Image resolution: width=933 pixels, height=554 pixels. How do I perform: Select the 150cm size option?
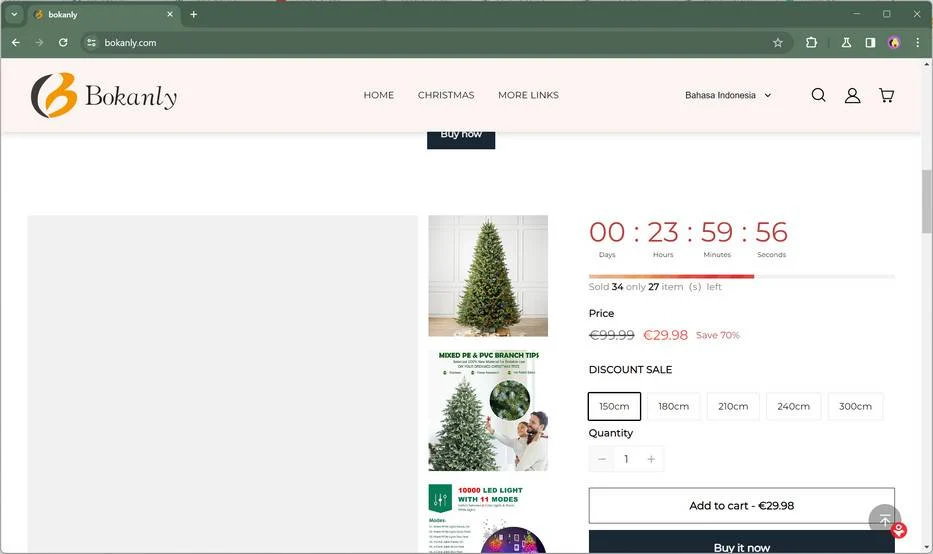click(614, 406)
